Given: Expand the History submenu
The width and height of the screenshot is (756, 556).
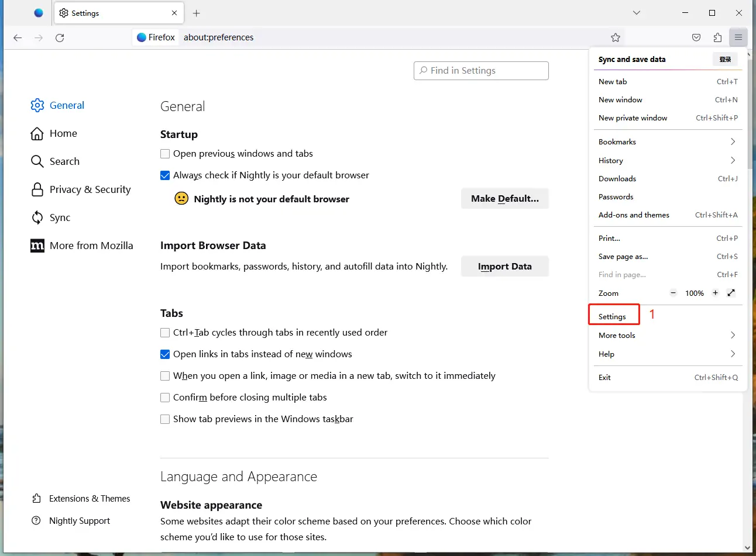Looking at the screenshot, I should coord(667,160).
